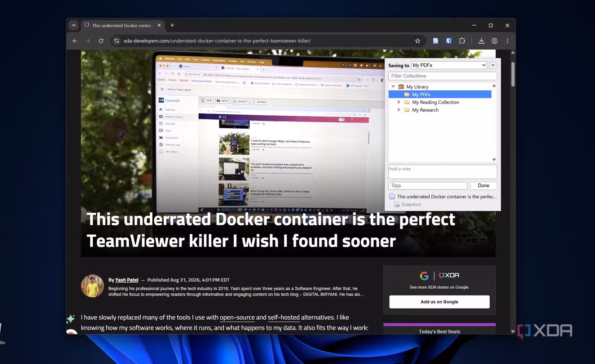Viewport: 595px width, 364px height.
Task: Choose the My Research collection
Action: point(425,110)
